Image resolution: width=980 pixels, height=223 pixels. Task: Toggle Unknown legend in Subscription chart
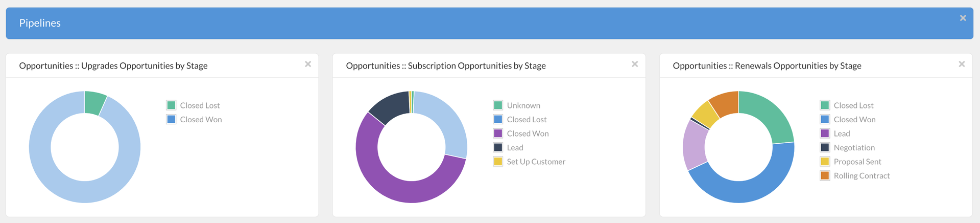click(x=523, y=105)
